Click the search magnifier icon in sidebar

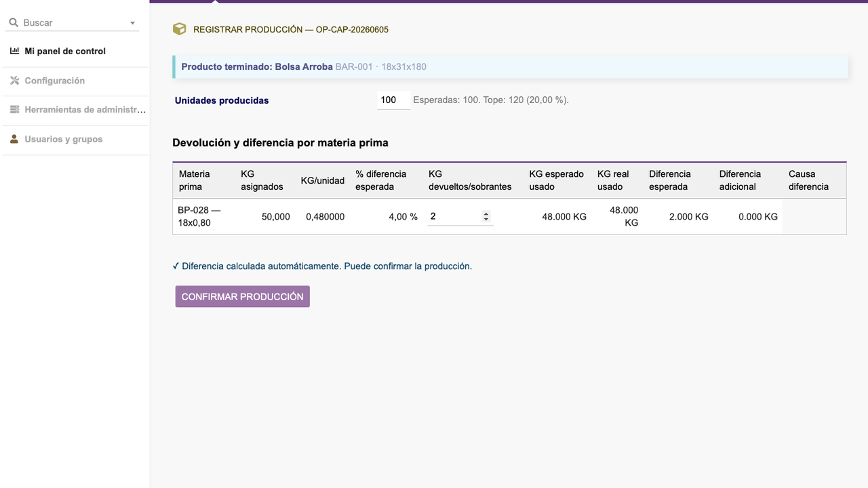(x=14, y=22)
